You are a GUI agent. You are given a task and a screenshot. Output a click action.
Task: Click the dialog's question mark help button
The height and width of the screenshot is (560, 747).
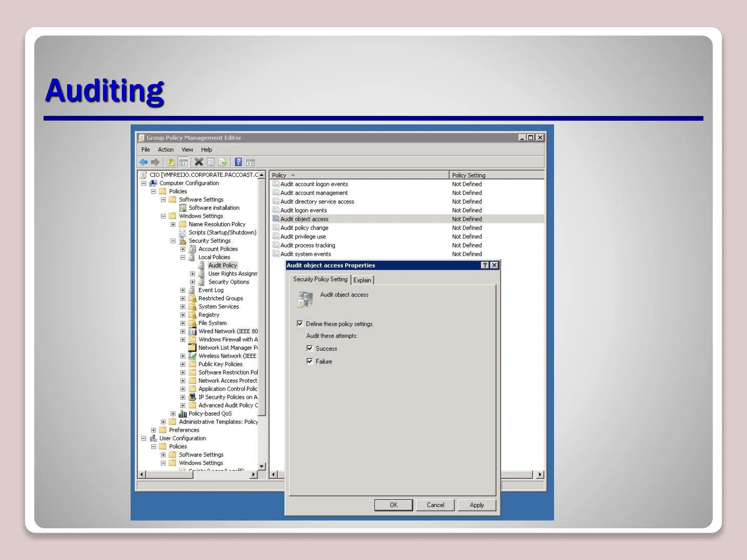pyautogui.click(x=485, y=265)
